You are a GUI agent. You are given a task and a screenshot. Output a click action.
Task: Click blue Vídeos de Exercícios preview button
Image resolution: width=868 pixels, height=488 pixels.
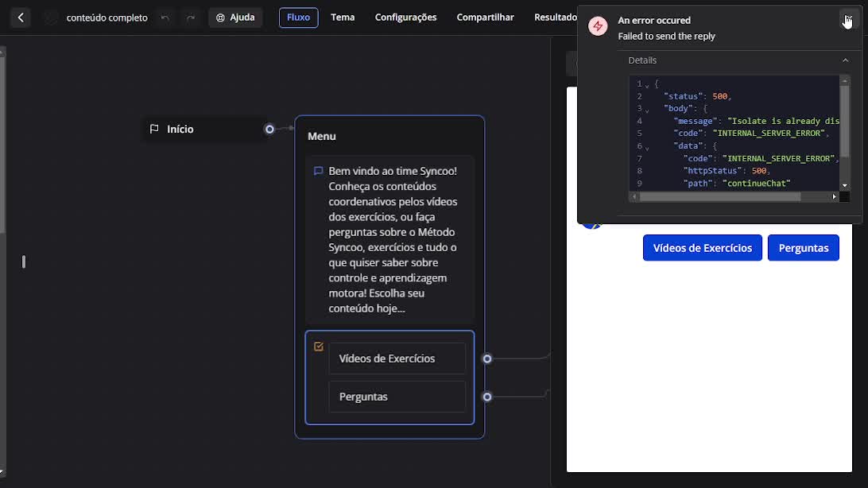702,248
